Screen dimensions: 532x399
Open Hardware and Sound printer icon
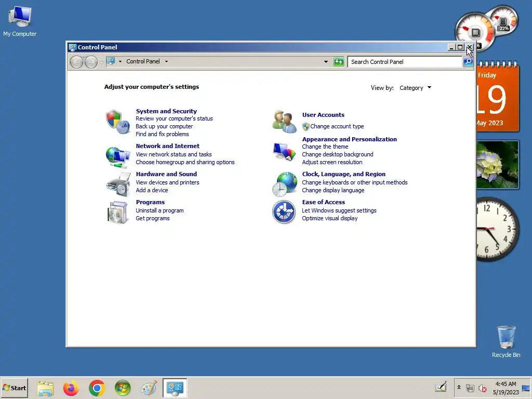coord(118,184)
